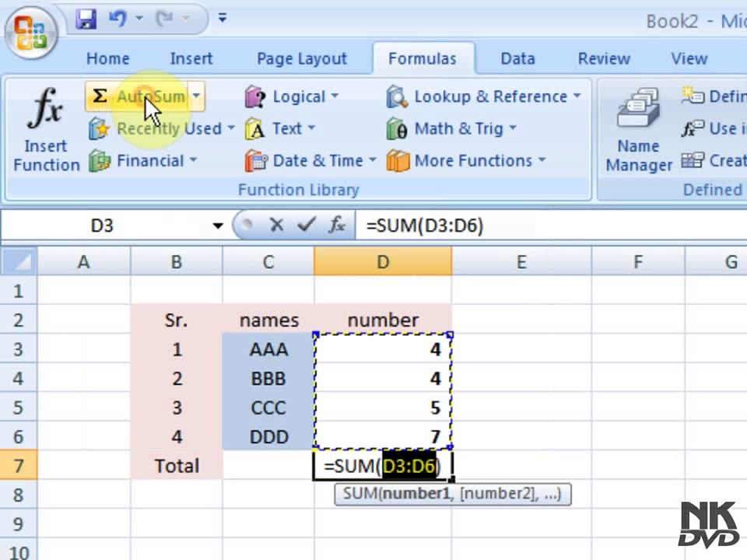Click the 'Sr.' header cell
The height and width of the screenshot is (560, 747).
coord(177,320)
